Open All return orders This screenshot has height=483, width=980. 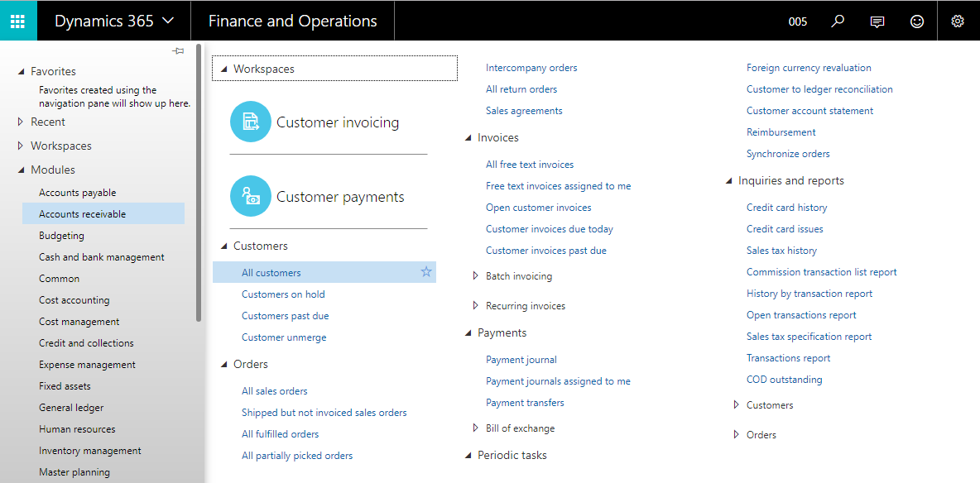521,89
